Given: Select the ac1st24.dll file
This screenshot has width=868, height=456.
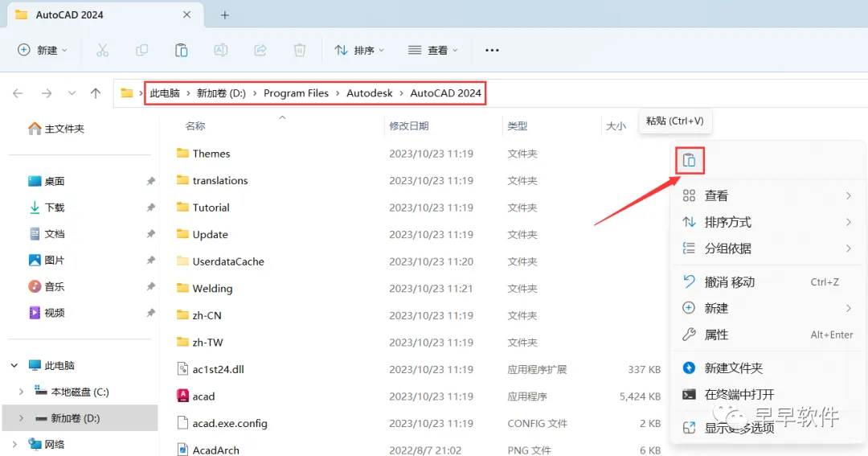Looking at the screenshot, I should pos(218,369).
